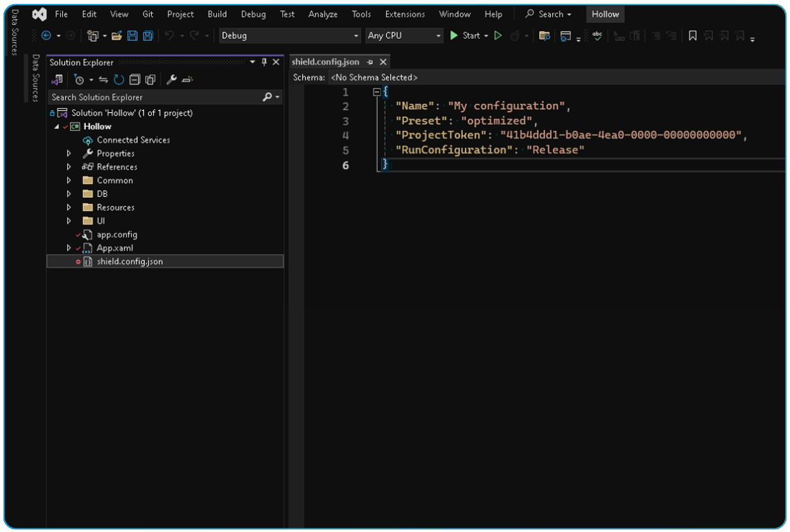Open the Extensions menu

coord(405,13)
